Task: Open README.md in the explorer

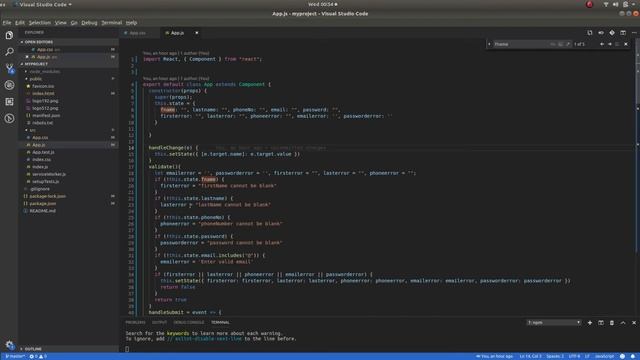Action: [42, 211]
